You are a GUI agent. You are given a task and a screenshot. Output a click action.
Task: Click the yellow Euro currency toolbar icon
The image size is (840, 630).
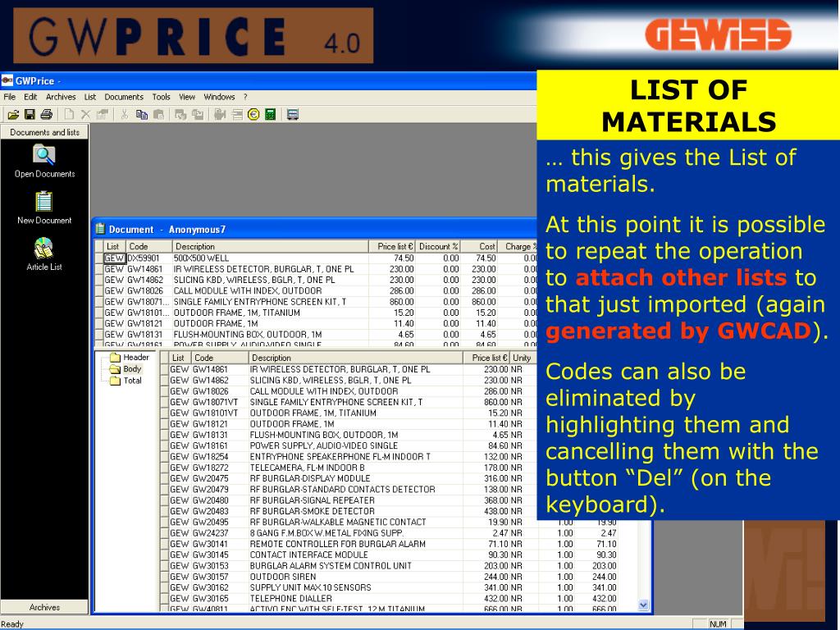click(253, 114)
